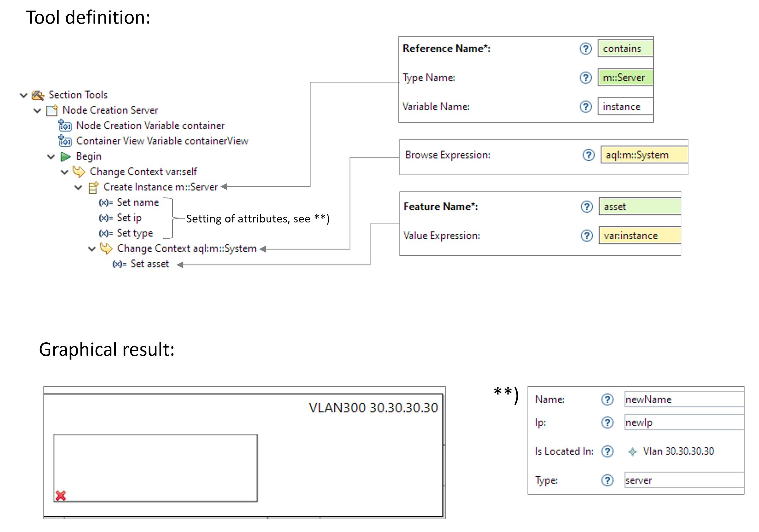Click help icon beside Value Expression

(586, 236)
